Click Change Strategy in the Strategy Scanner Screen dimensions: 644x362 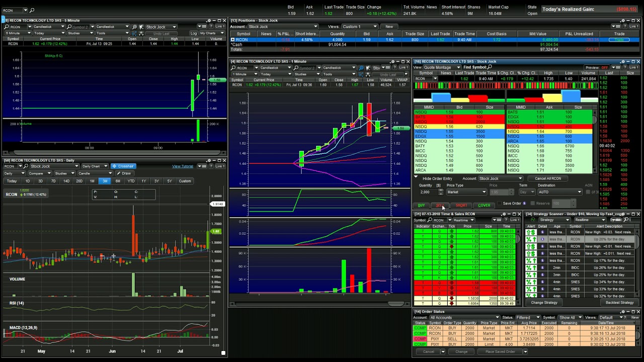(544, 303)
